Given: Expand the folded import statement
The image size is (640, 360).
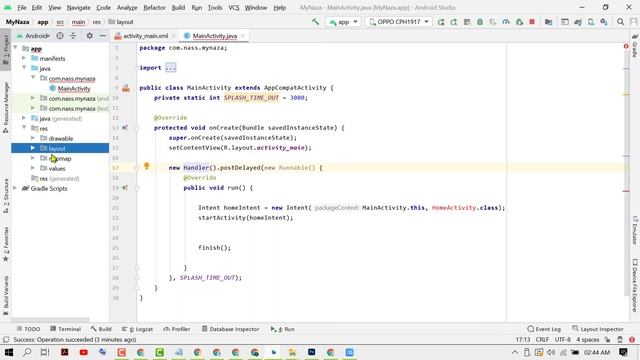Looking at the screenshot, I should [171, 68].
